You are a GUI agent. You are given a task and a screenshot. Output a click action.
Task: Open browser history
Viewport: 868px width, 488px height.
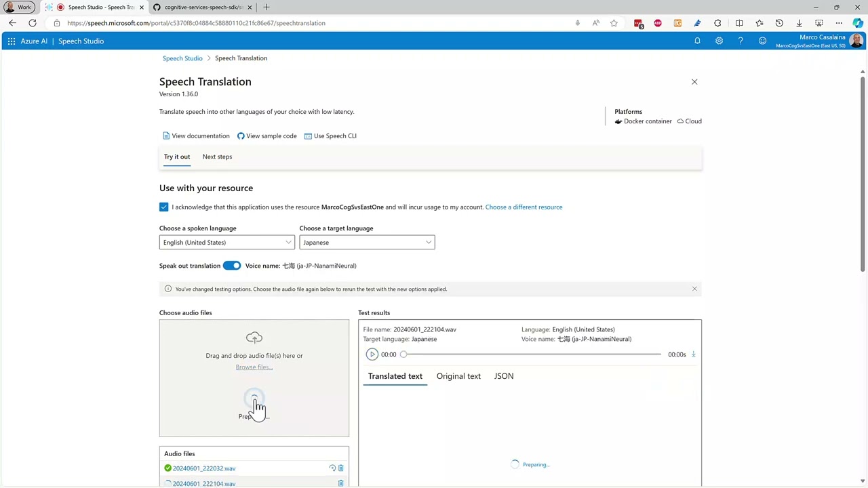[x=779, y=23]
